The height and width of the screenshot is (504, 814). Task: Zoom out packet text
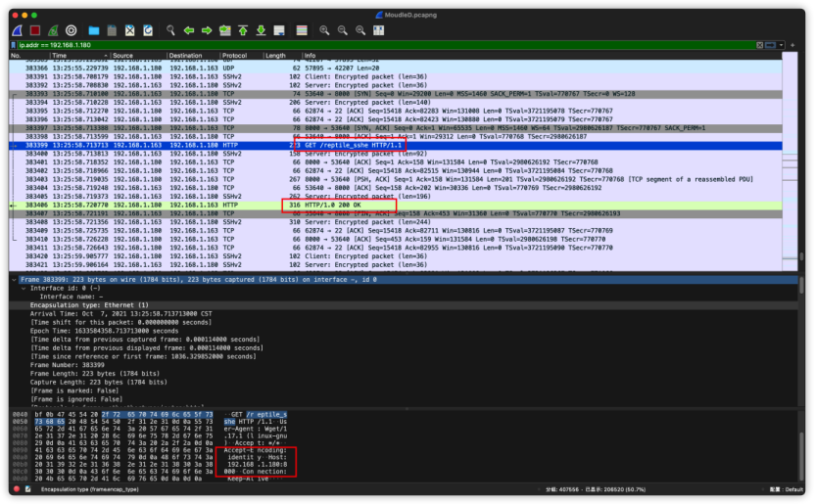343,30
